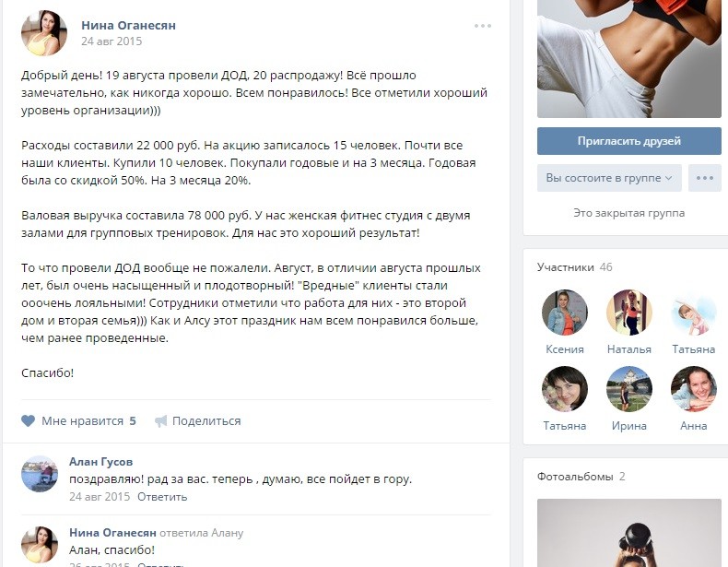Image resolution: width=728 pixels, height=567 pixels.
Task: Click the Пригласить друзей button
Action: click(x=629, y=141)
